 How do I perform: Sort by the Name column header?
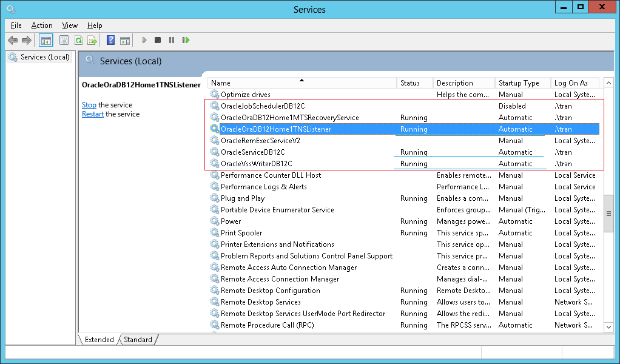[302, 83]
